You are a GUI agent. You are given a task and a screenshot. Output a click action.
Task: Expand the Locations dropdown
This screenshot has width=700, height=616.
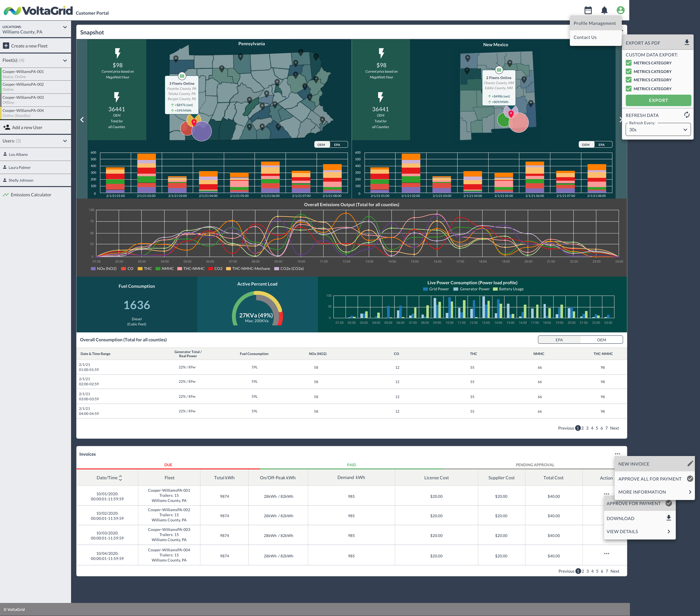pyautogui.click(x=65, y=27)
